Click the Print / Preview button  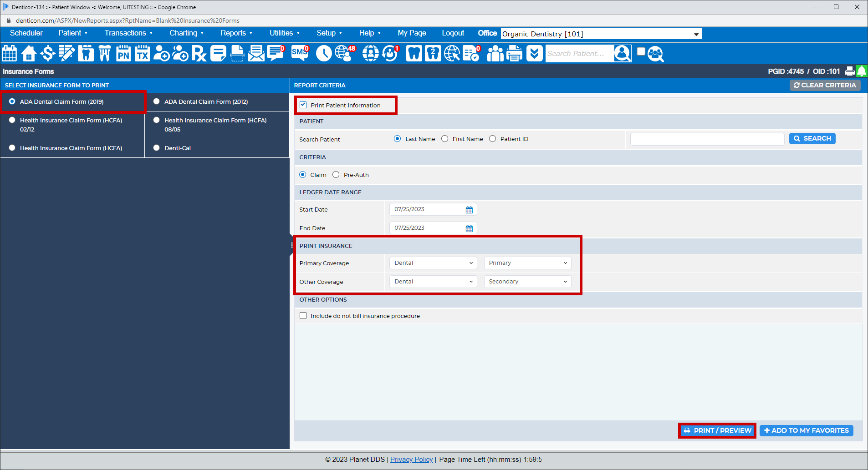pos(717,430)
